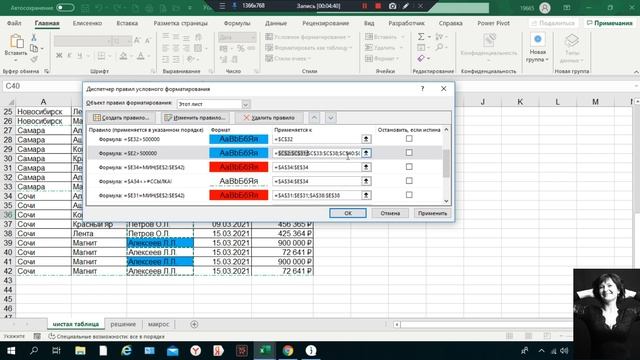Check Stop If True for =$A34<> rule
The width and height of the screenshot is (640, 360).
(409, 181)
